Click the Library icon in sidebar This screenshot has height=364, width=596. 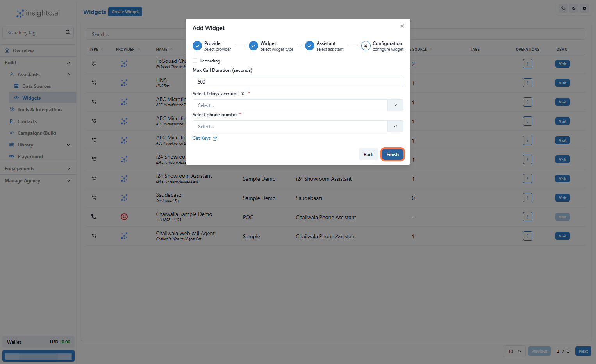pos(12,145)
